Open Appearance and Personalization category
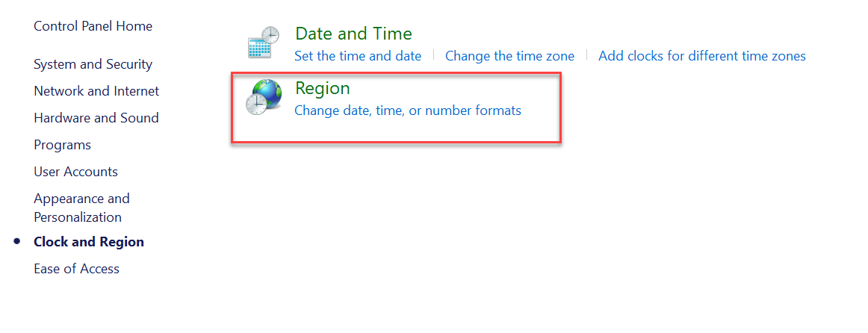 click(82, 208)
